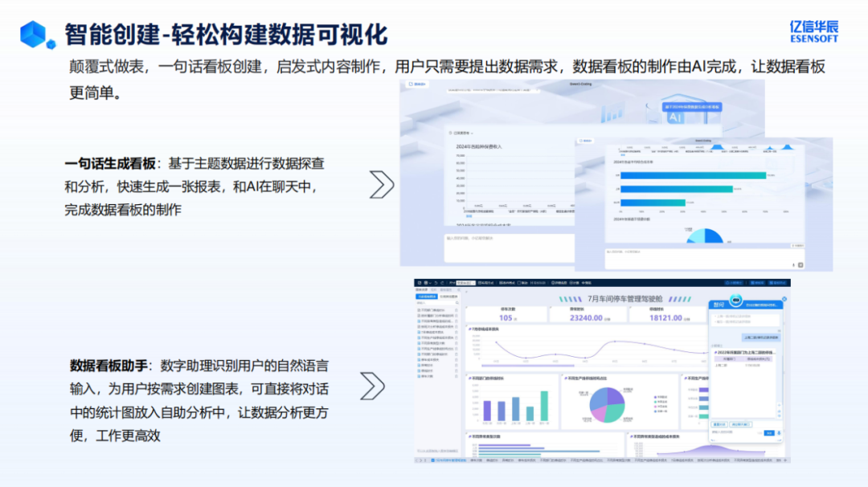Viewport: 868px width, 487px height.
Task: Click the new-session button in the back AI chat window
Action: pyautogui.click(x=417, y=84)
